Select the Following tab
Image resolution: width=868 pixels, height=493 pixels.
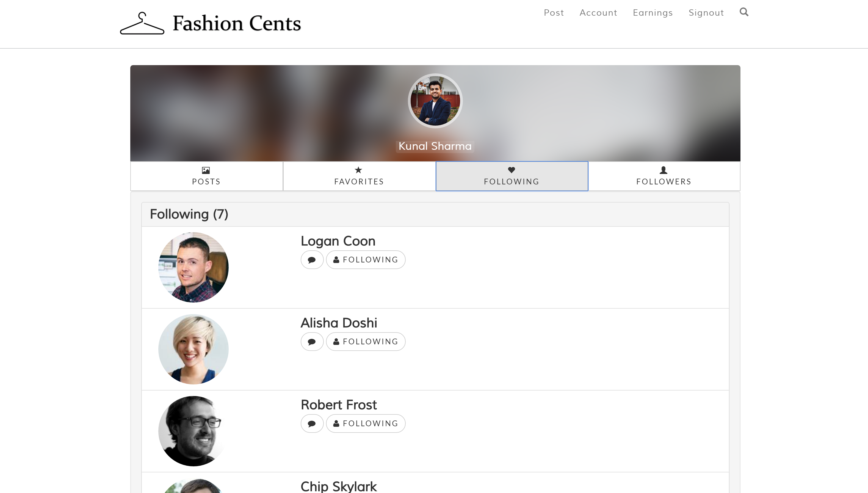click(512, 176)
